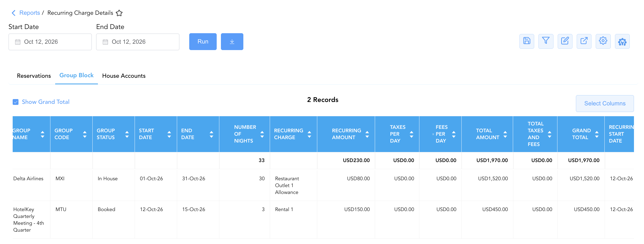The width and height of the screenshot is (644, 244).
Task: Click the download arrow button
Action: (x=232, y=42)
